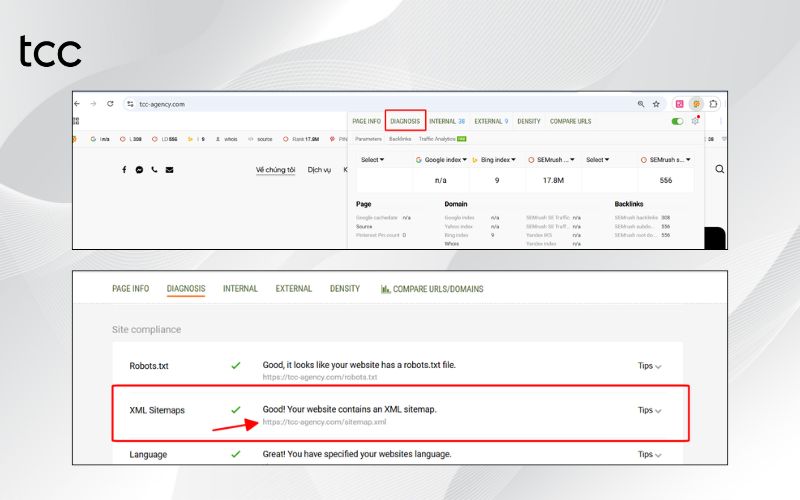
Task: Select EXTERNAL tab in lower panel
Action: pos(294,289)
